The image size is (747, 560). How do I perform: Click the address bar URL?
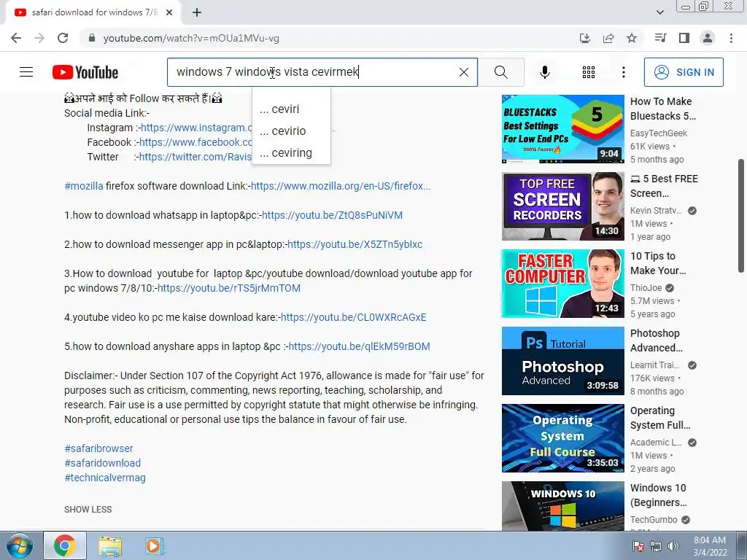pos(191,38)
